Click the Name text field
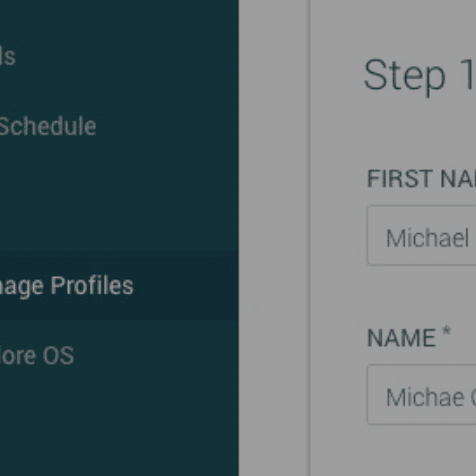Screen dimensions: 476x476 click(421, 395)
